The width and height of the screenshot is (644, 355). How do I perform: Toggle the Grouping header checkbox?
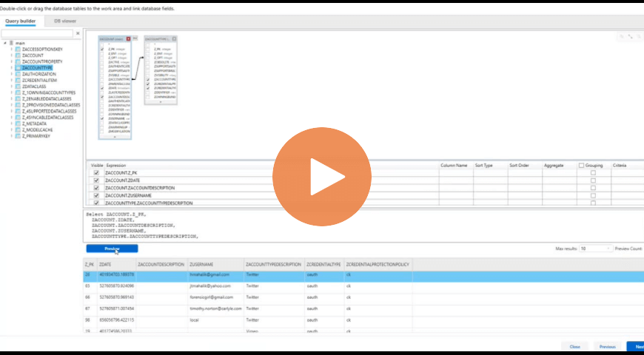click(582, 166)
